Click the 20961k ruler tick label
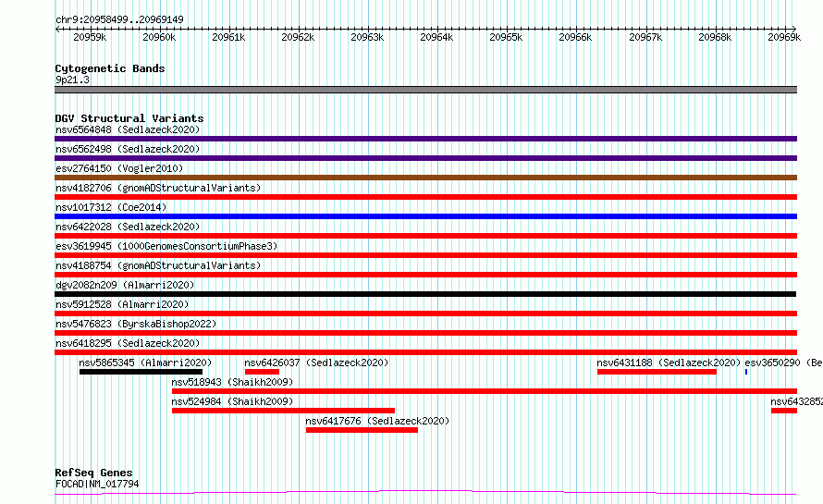Viewport: 823px width, 504px height. [228, 37]
